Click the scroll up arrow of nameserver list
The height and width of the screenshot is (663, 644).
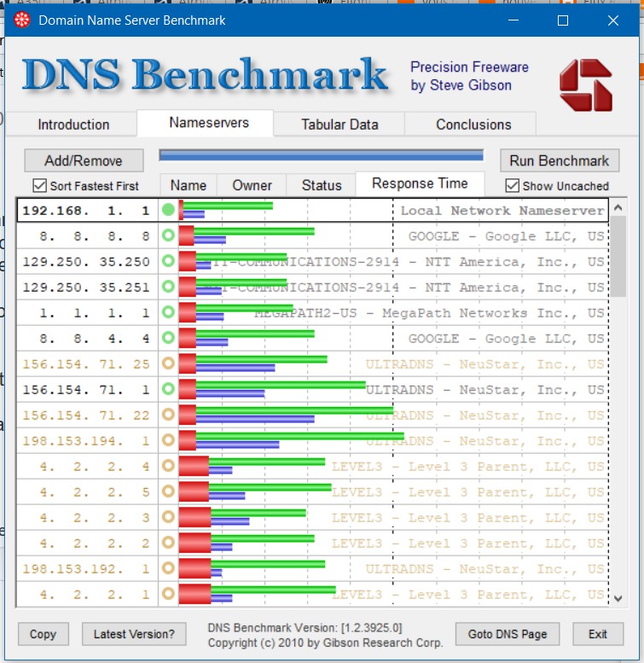point(618,207)
